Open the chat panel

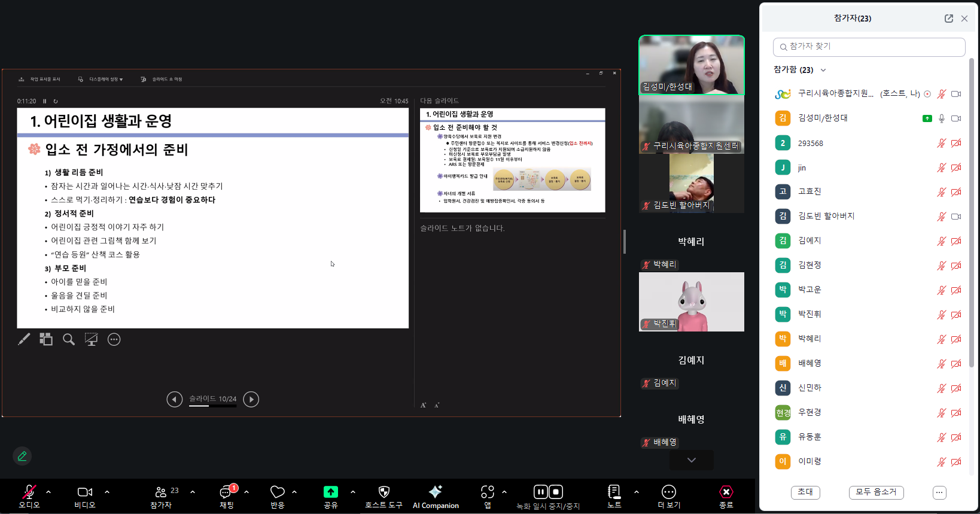(x=227, y=496)
